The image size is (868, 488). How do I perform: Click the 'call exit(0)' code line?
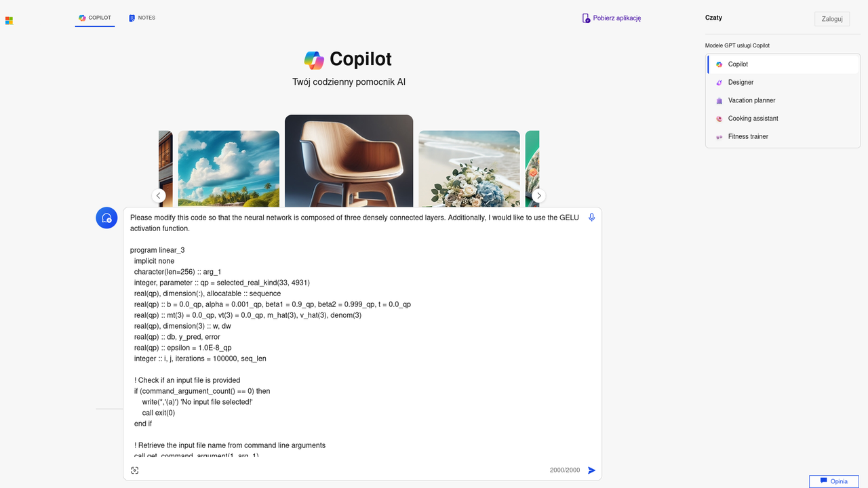pyautogui.click(x=159, y=413)
